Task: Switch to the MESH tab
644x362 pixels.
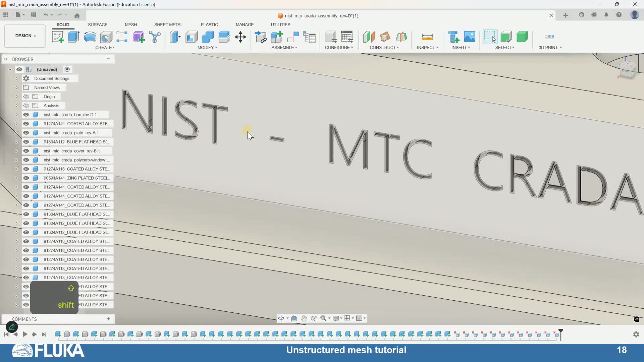Action: [131, 25]
